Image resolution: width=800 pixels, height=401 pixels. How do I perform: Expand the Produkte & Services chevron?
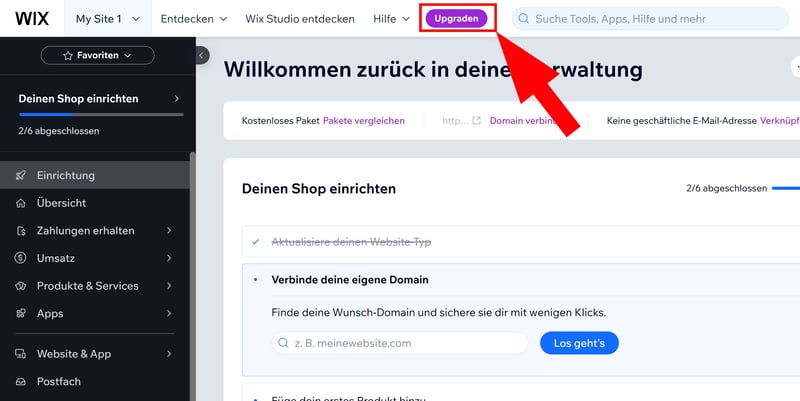coord(169,286)
